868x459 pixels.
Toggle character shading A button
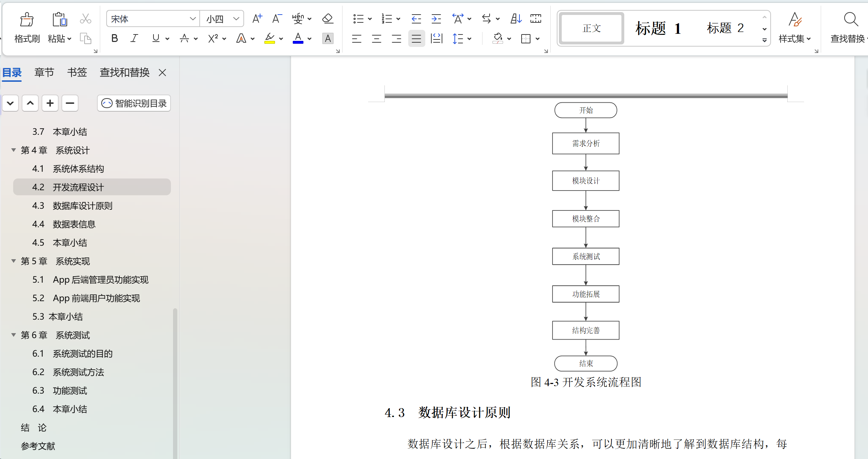point(328,38)
